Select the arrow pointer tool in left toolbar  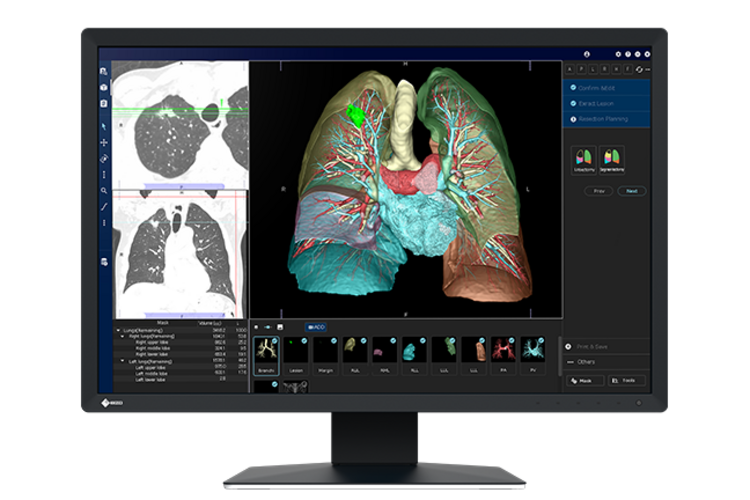point(105,127)
